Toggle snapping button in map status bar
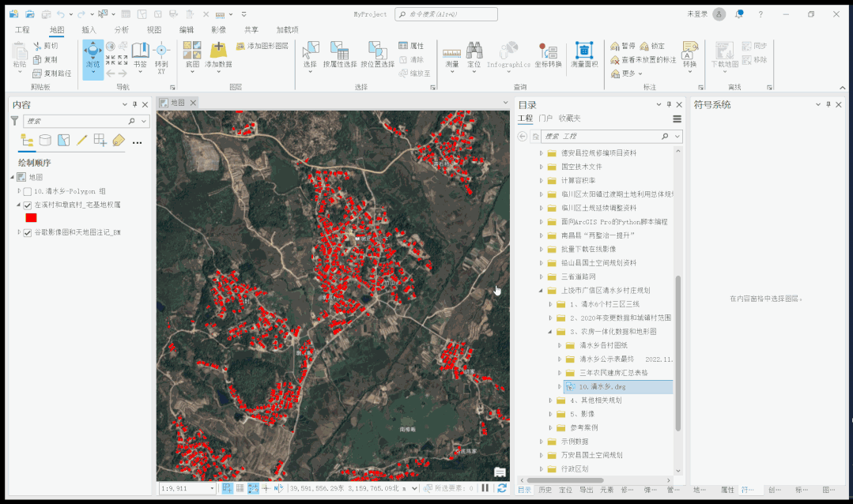 coord(228,488)
